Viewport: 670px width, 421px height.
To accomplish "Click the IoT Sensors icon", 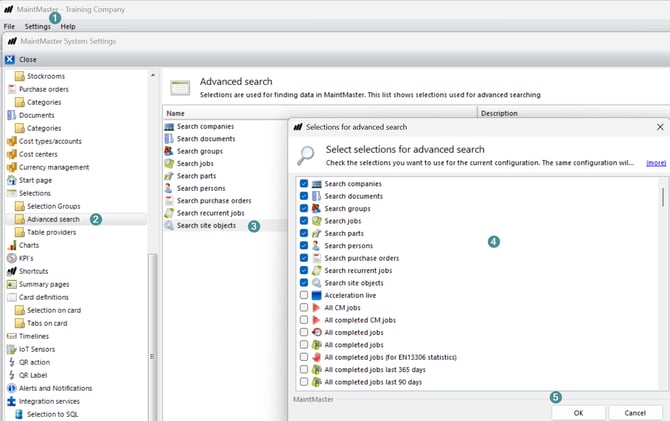I will click(x=12, y=349).
